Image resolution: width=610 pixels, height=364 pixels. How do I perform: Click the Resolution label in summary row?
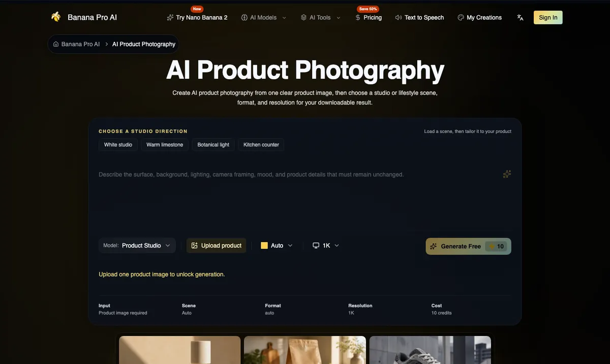click(x=360, y=306)
